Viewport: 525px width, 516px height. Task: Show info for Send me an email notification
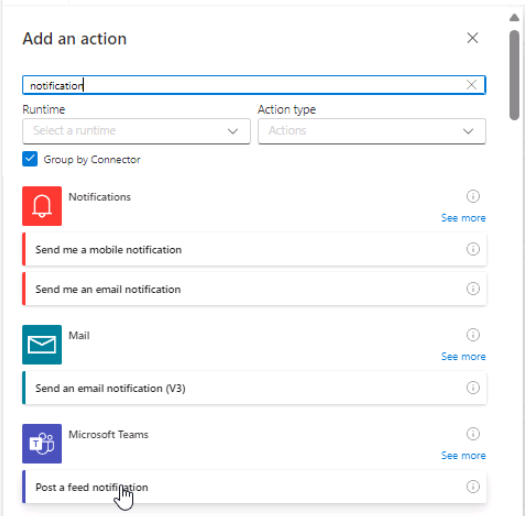473,289
